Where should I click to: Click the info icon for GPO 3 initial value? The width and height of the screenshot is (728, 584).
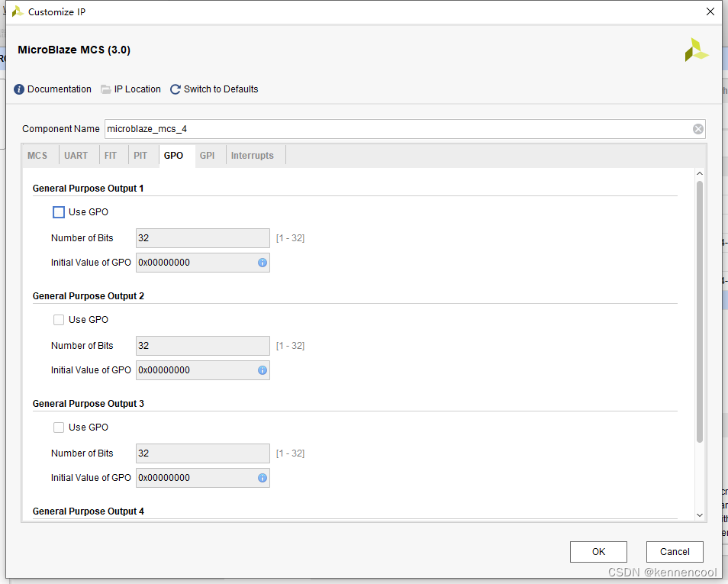pos(263,478)
